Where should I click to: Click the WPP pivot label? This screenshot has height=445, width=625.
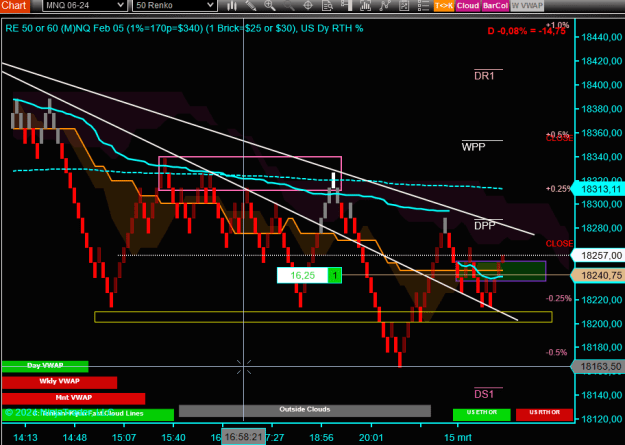pos(474,147)
